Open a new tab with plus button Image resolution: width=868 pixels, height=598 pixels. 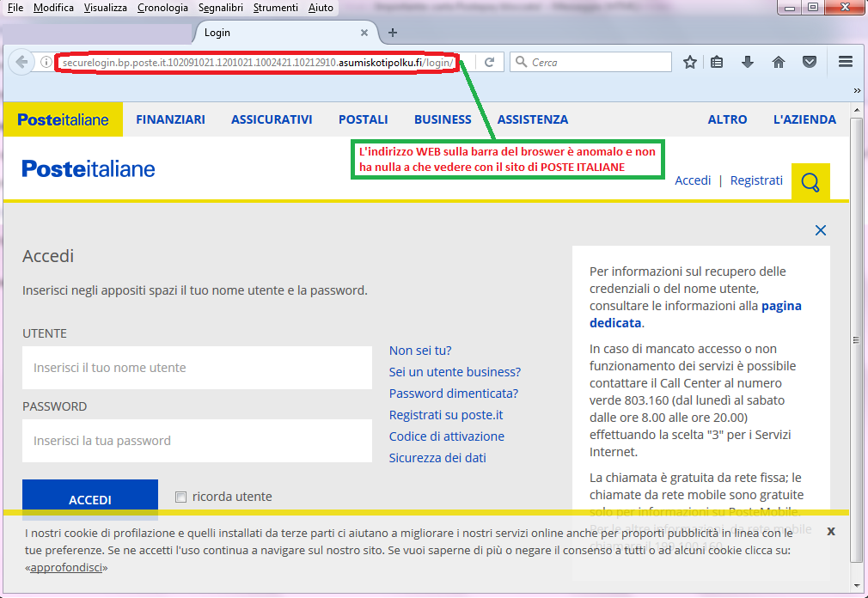coord(393,33)
